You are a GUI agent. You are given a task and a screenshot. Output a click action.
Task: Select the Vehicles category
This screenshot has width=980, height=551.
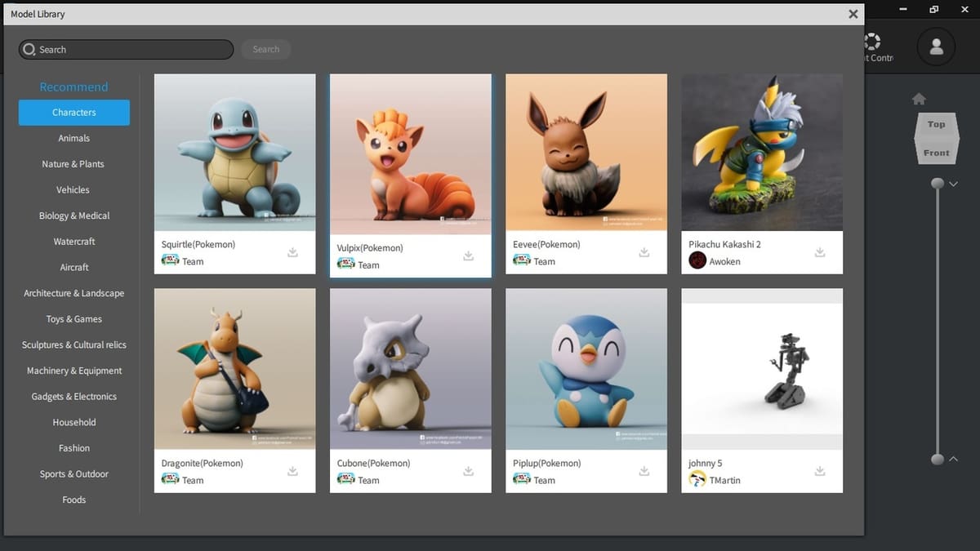tap(73, 189)
